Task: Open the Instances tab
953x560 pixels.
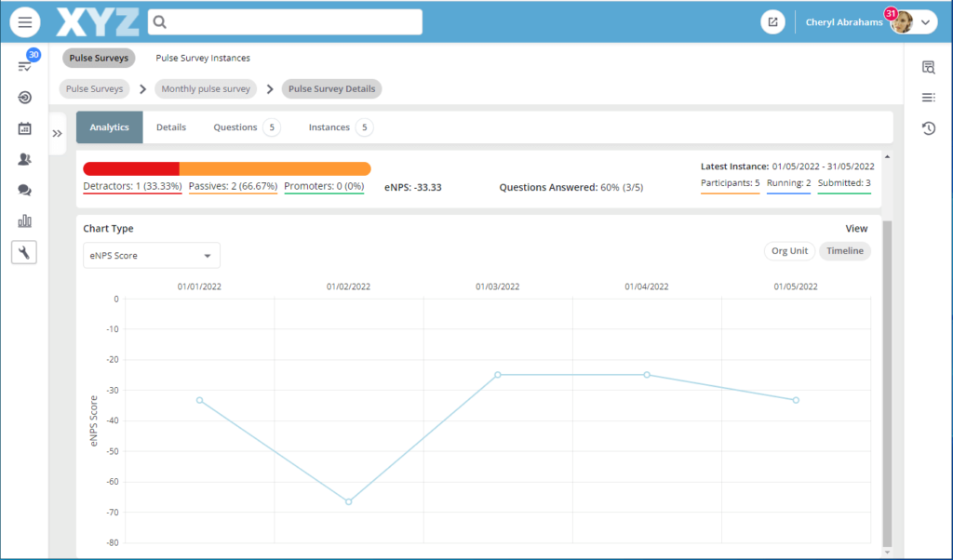Action: [340, 127]
